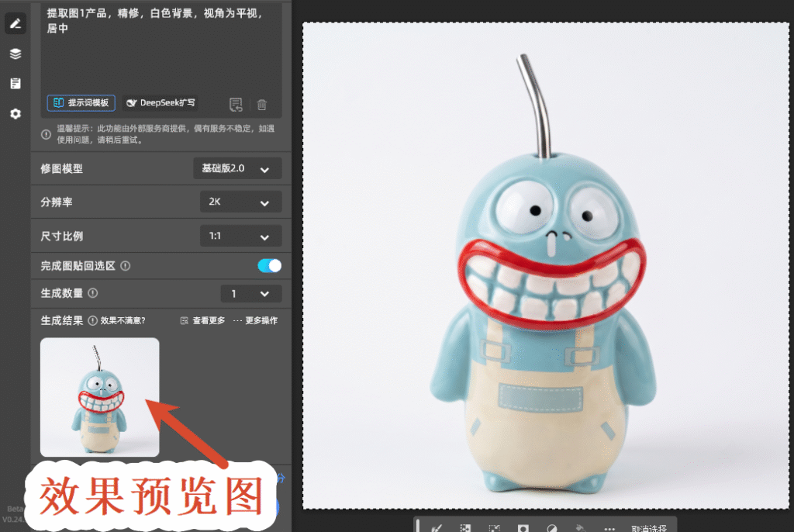Select the generated result thumbnail

point(100,397)
